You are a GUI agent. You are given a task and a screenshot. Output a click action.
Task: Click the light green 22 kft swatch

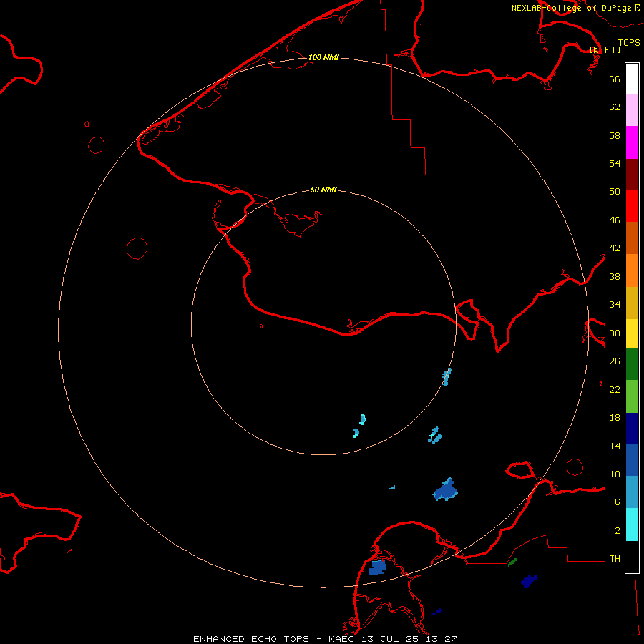pos(632,396)
